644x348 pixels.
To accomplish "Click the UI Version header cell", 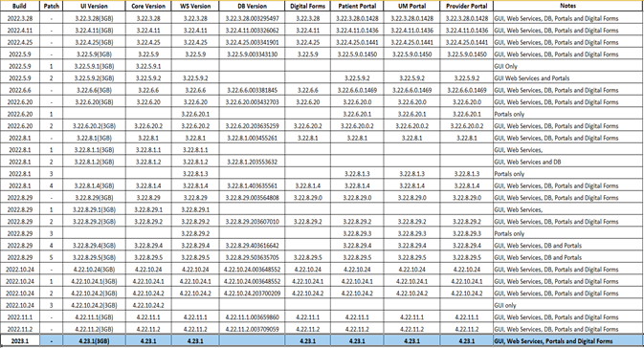I will (x=94, y=6).
